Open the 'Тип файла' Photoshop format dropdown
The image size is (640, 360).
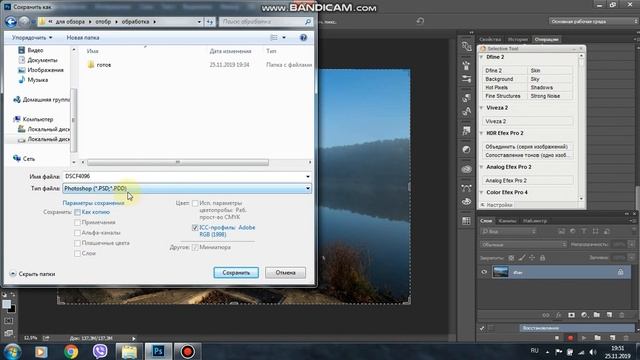187,189
